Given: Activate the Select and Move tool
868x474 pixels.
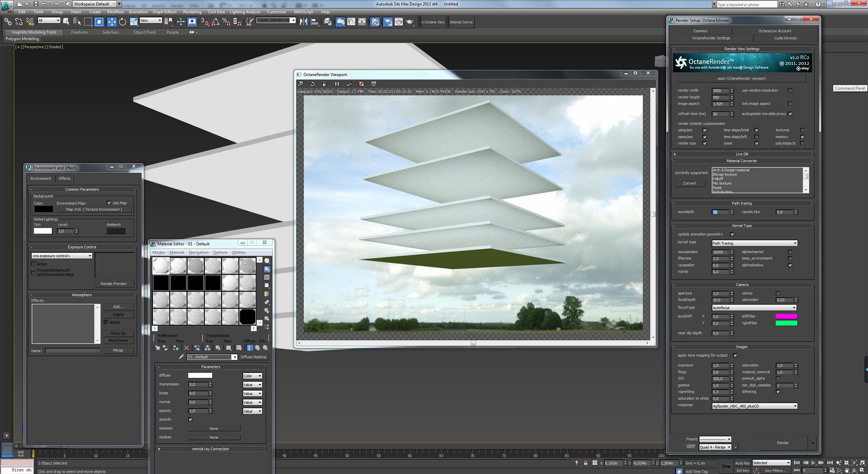Looking at the screenshot, I should pos(112,22).
